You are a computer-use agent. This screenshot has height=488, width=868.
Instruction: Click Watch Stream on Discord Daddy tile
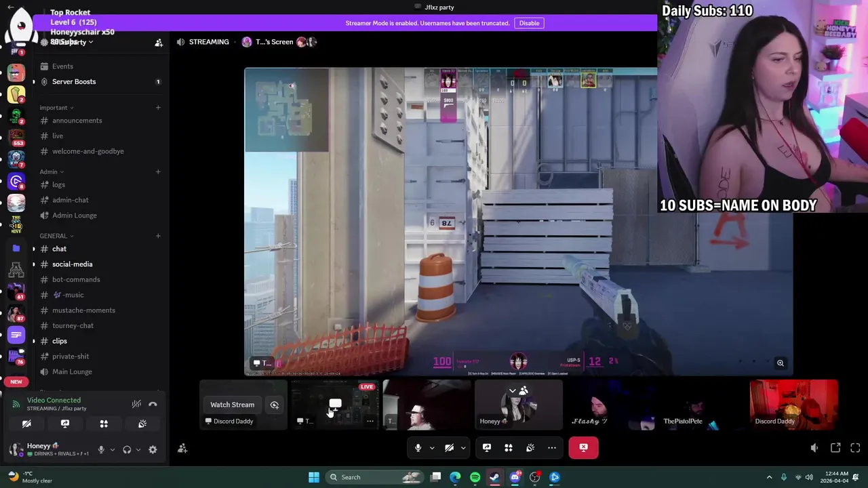[x=233, y=405]
